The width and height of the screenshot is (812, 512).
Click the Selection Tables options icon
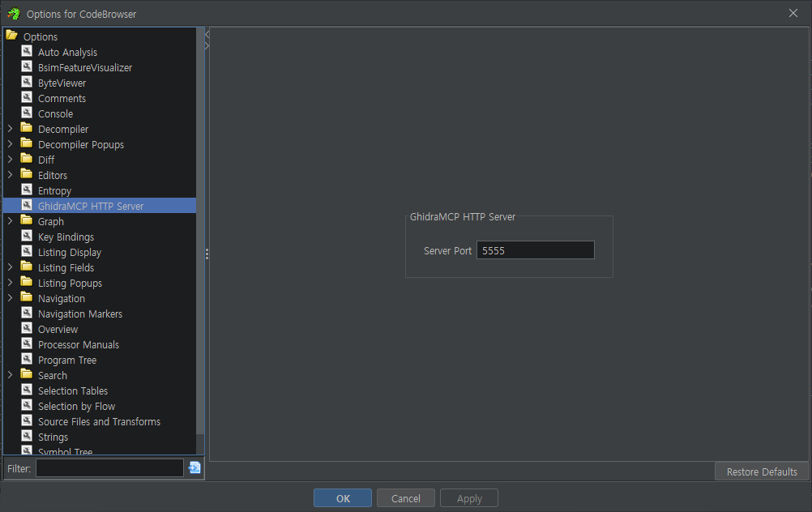[x=27, y=390]
